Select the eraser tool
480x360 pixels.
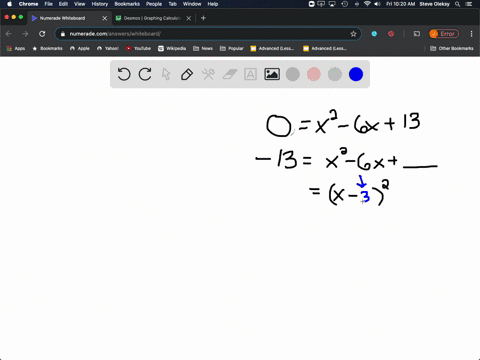click(229, 74)
